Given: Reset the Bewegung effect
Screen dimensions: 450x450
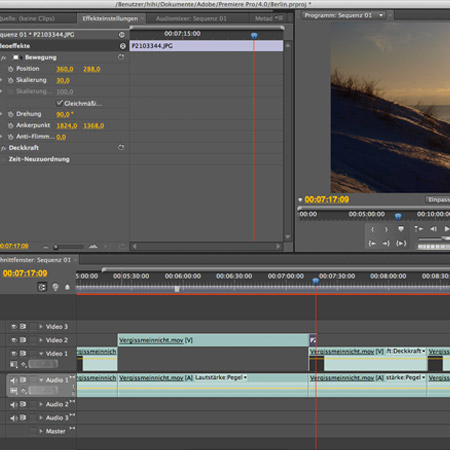Looking at the screenshot, I should (121, 57).
